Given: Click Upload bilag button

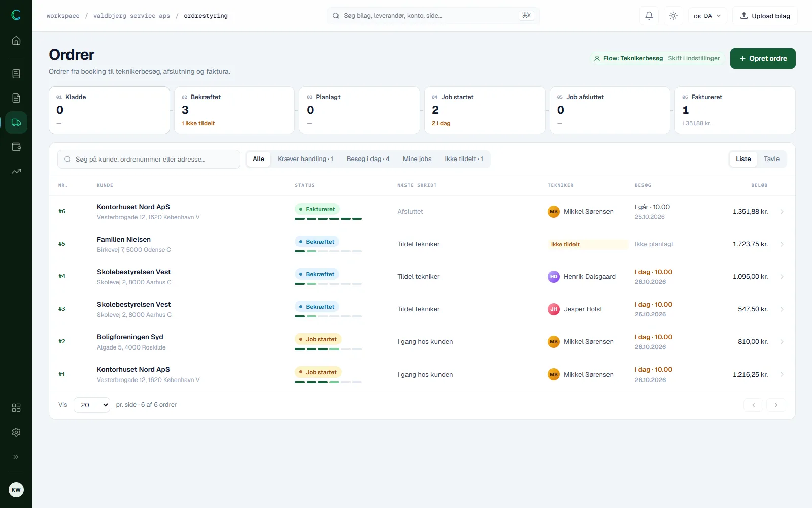Looking at the screenshot, I should click(x=765, y=16).
